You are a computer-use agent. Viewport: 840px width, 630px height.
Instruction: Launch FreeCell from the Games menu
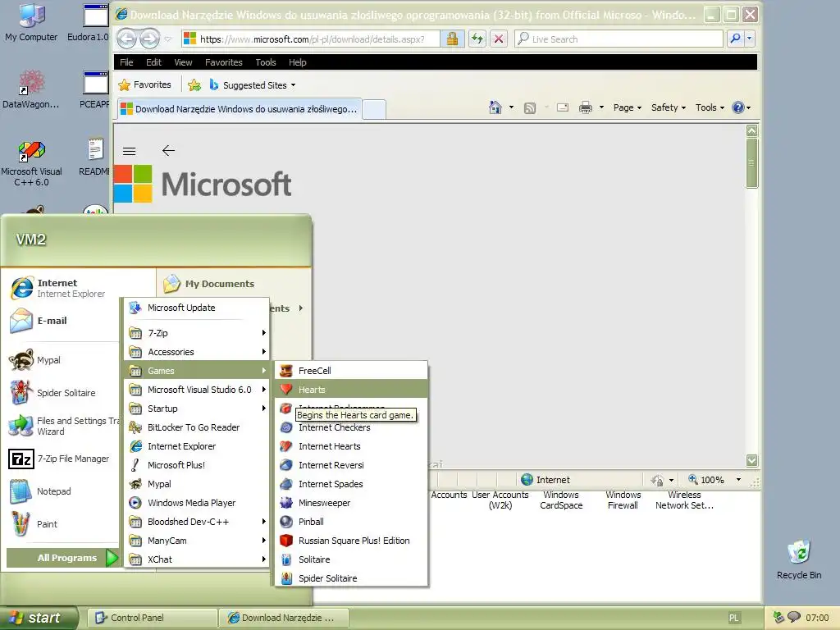coord(351,371)
